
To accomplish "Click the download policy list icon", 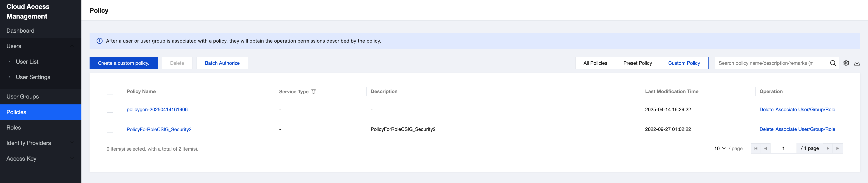I will 857,63.
